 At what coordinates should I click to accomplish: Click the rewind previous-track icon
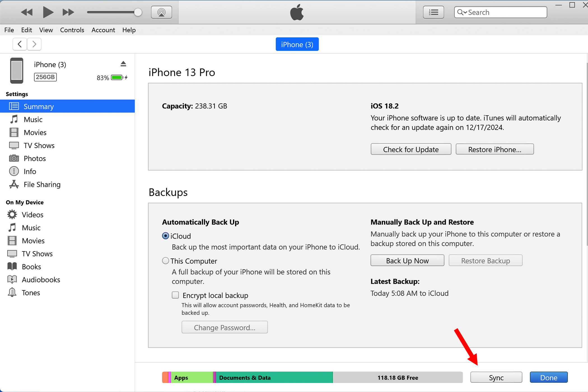click(x=27, y=12)
